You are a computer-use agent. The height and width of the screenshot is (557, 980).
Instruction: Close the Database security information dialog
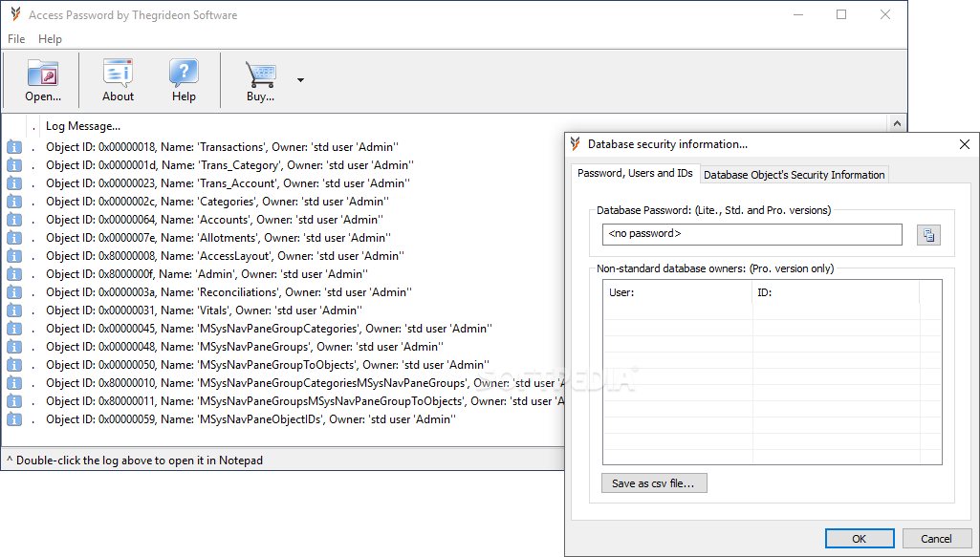click(965, 144)
